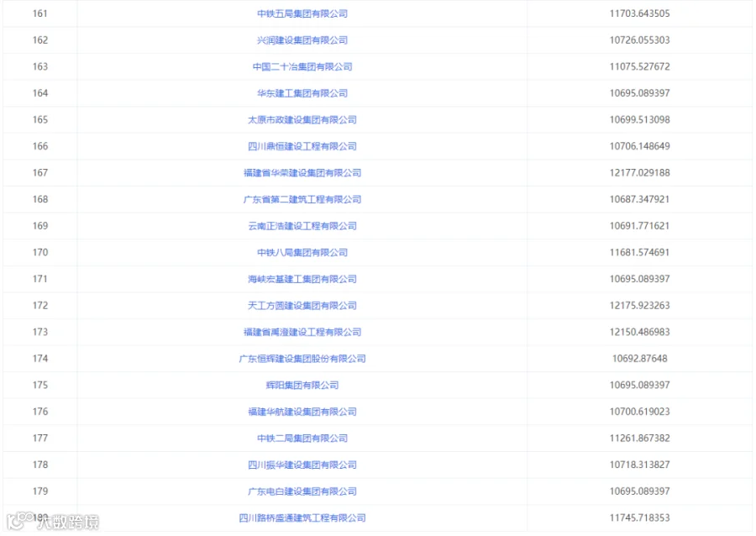The height and width of the screenshot is (536, 756).
Task: Click rank number 178
Action: coord(40,465)
